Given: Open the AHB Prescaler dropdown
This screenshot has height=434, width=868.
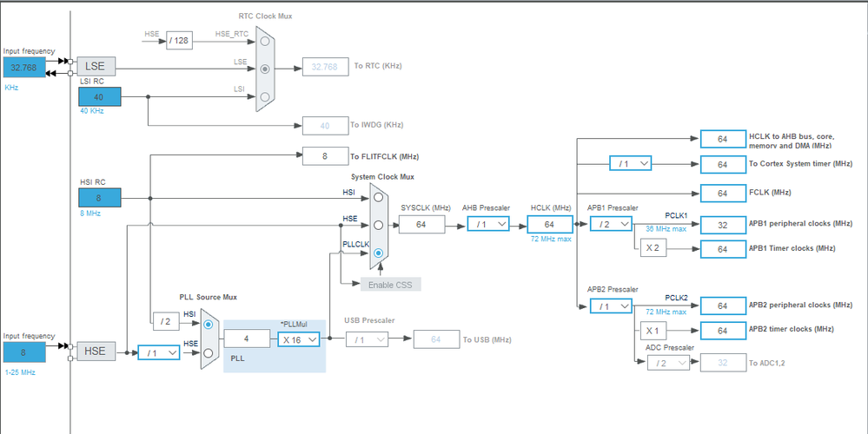Looking at the screenshot, I should [488, 224].
